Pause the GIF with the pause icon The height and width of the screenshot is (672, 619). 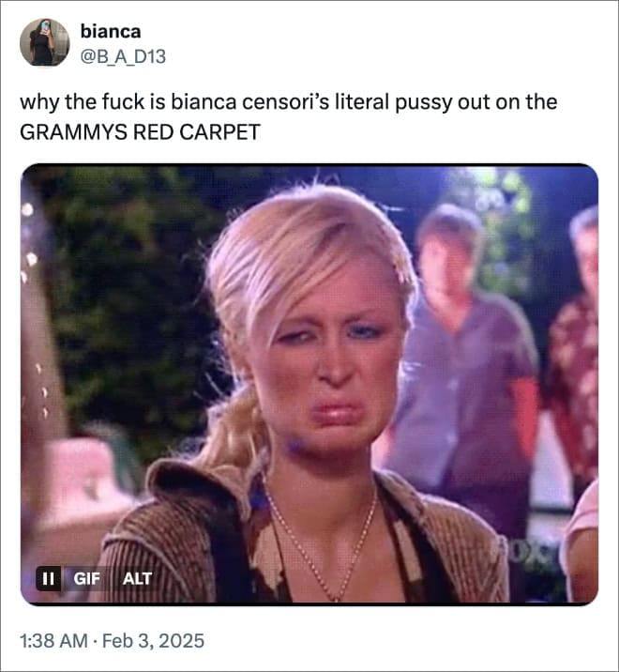(x=48, y=578)
